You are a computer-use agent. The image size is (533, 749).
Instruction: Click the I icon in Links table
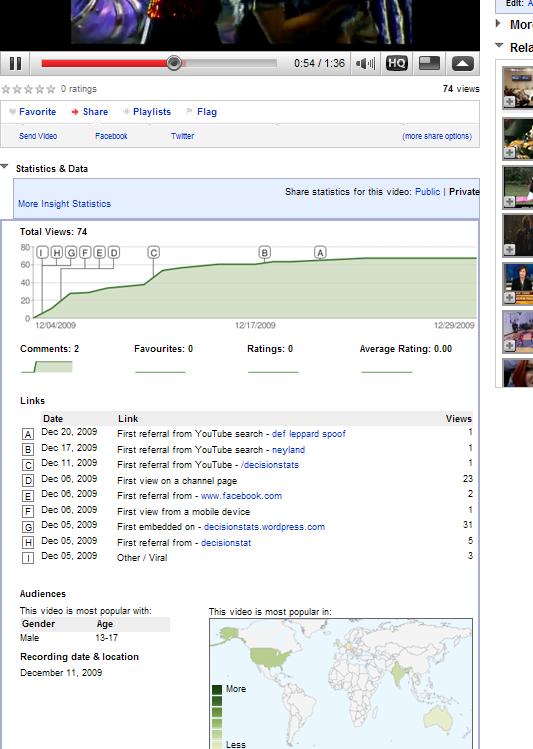pos(28,557)
